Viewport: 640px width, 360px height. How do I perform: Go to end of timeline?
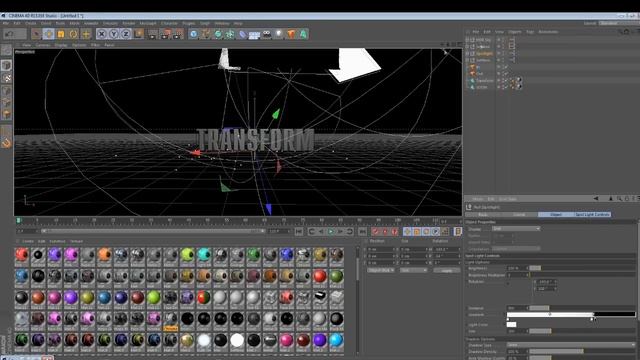click(x=362, y=231)
